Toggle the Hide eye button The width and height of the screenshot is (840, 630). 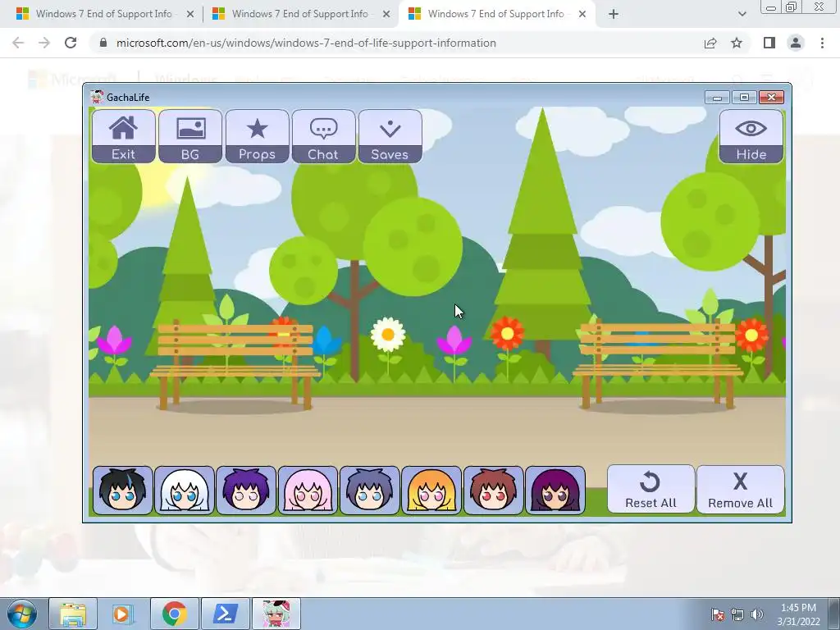click(x=751, y=137)
